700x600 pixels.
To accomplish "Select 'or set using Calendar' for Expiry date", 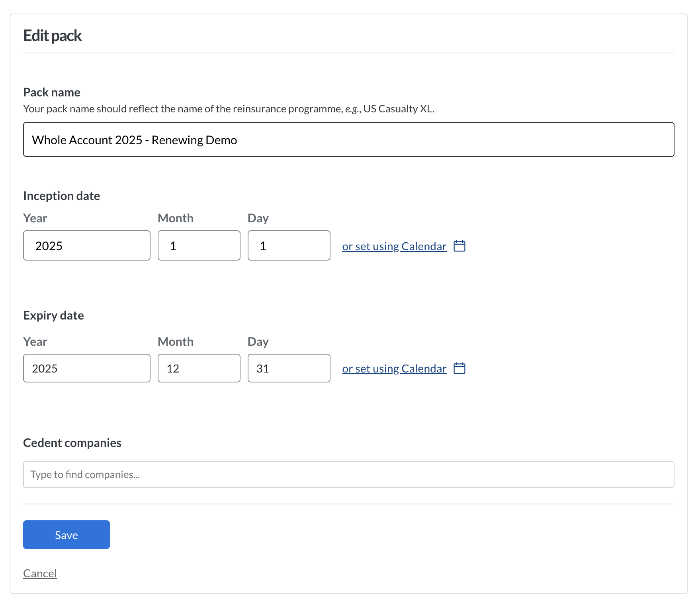I will click(x=394, y=369).
